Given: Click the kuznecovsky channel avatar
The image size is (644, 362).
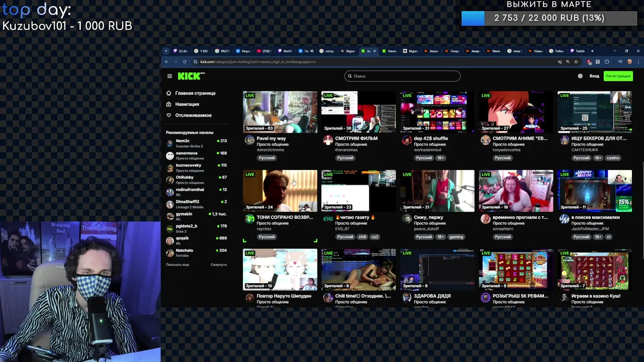Looking at the screenshot, I should point(170,167).
